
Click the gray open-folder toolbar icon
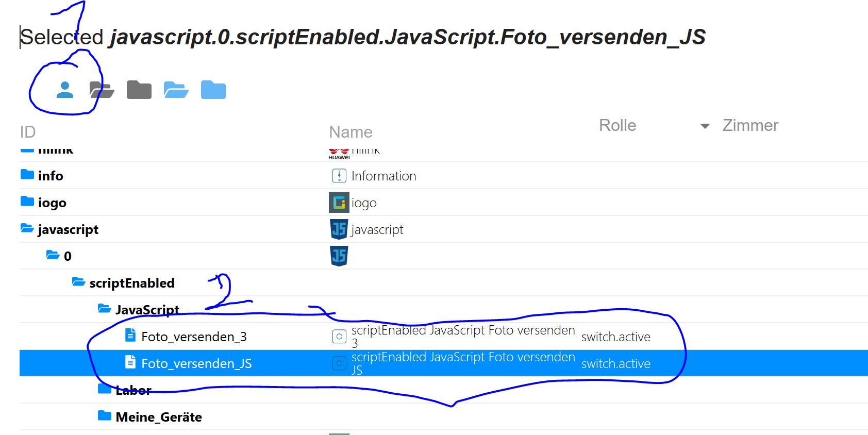click(x=102, y=90)
